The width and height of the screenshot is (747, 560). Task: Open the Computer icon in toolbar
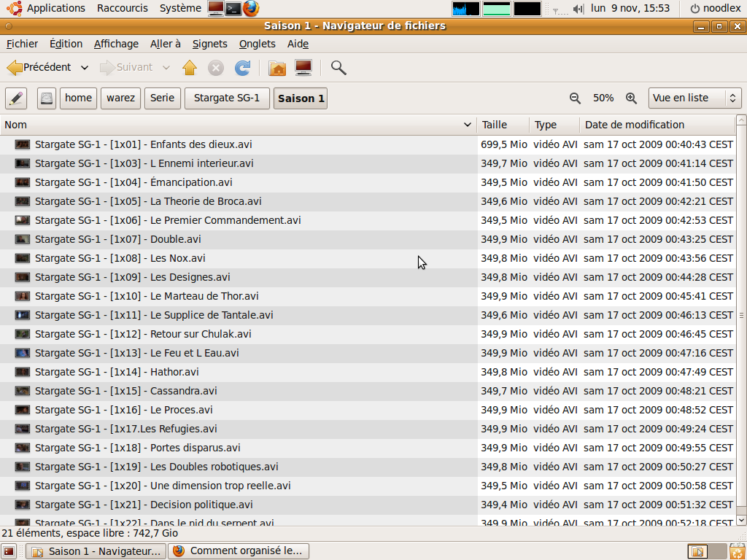coord(303,68)
